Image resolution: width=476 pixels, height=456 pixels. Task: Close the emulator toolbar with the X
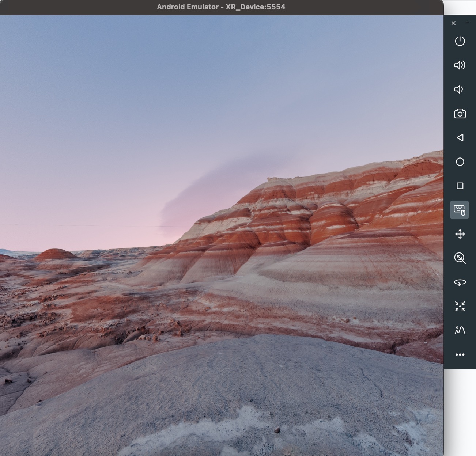click(x=453, y=23)
